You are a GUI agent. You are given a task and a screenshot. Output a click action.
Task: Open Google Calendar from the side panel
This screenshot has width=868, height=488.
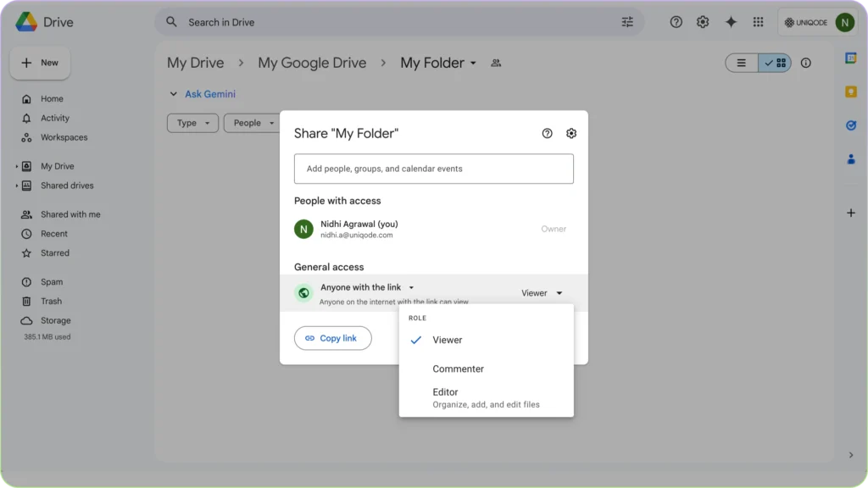851,56
